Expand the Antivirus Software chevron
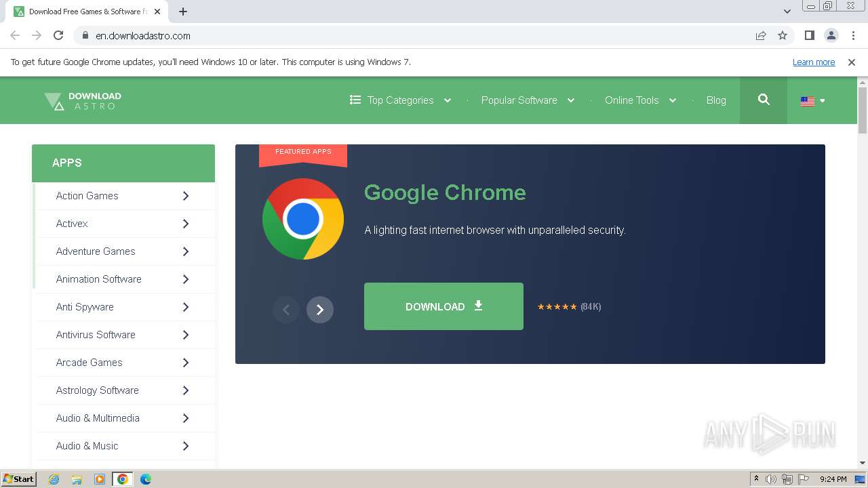Image resolution: width=868 pixels, height=488 pixels. click(186, 335)
